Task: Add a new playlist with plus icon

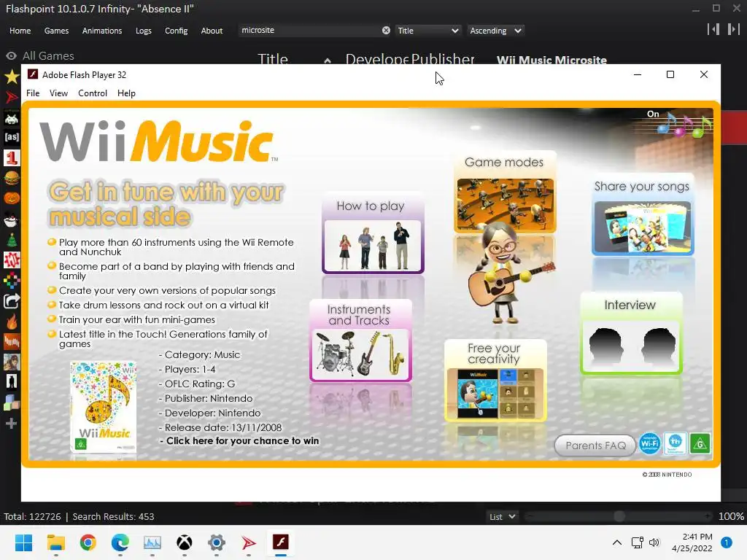Action: click(x=12, y=424)
